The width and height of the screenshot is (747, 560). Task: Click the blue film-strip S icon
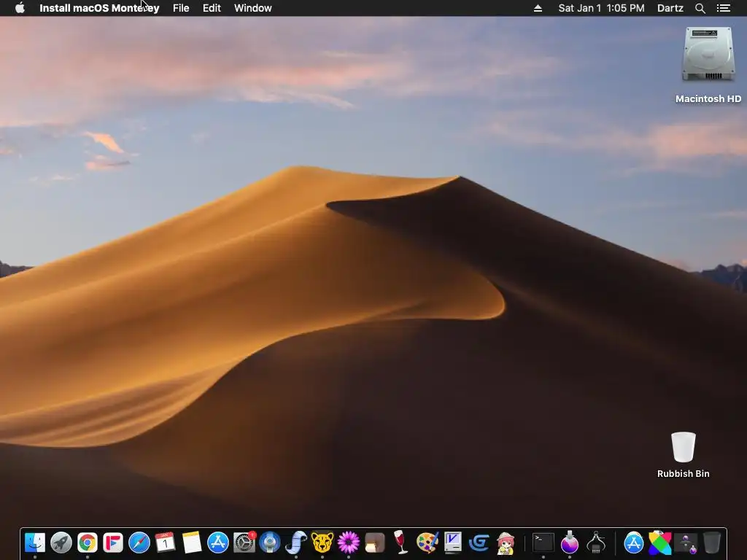(x=296, y=542)
